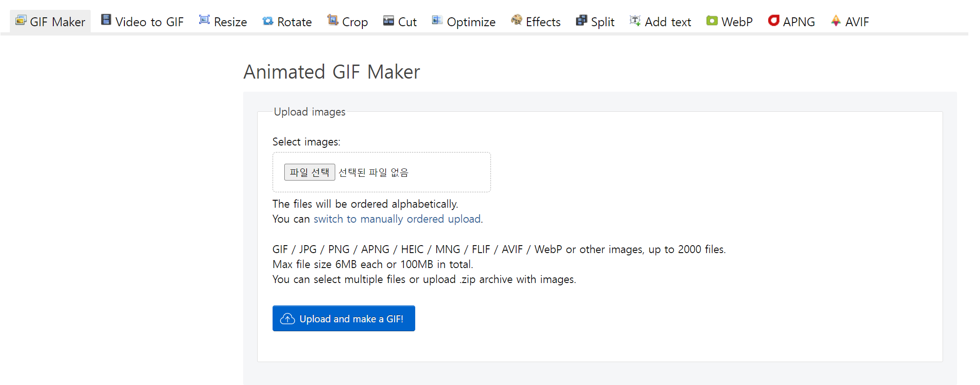Click the Rotate icon
The width and height of the screenshot is (980, 385).
coord(267,21)
